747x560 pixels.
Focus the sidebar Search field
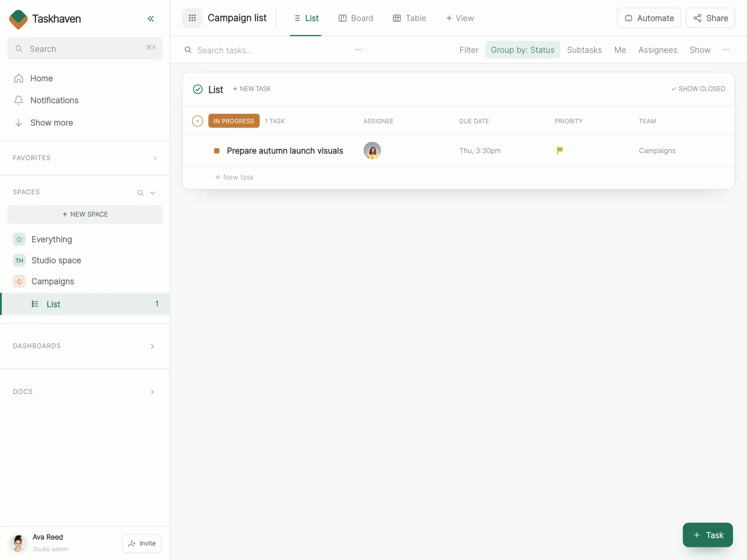85,49
